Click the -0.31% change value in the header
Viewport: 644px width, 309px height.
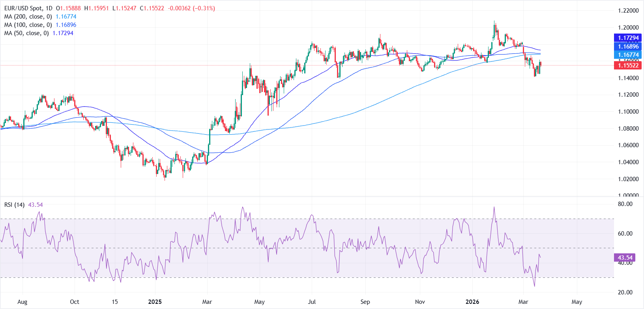tap(204, 8)
